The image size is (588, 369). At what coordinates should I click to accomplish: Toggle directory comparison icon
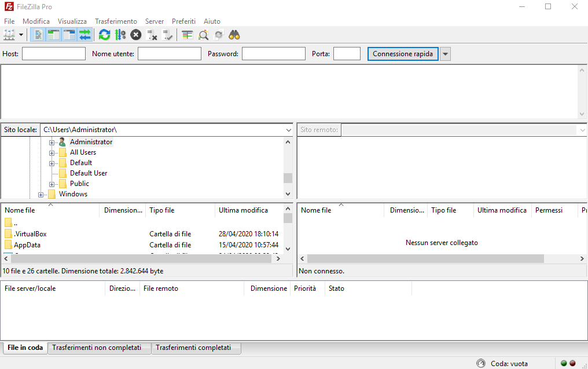click(x=203, y=35)
